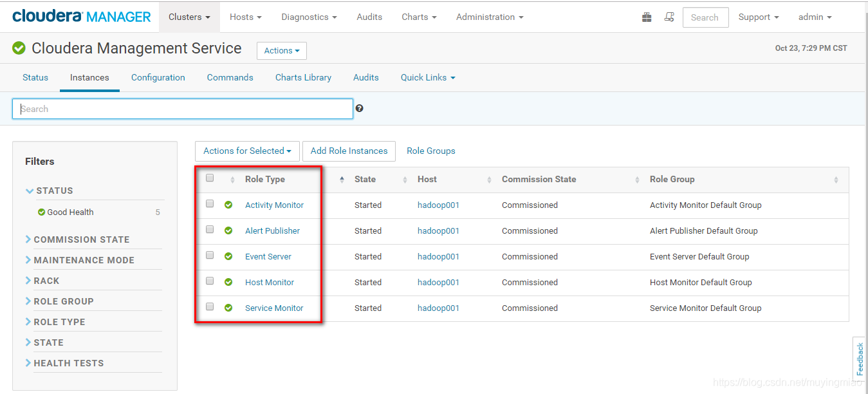This screenshot has width=868, height=394.
Task: Select the Event Server row checkbox
Action: 210,255
